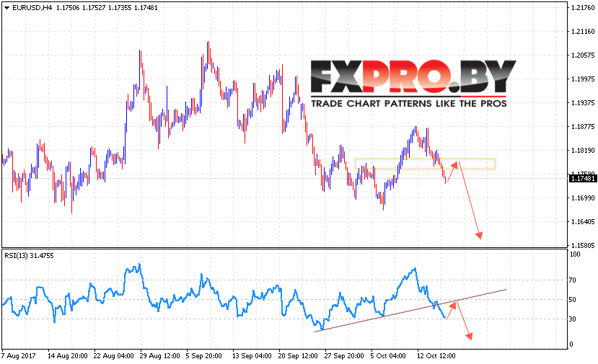The height and width of the screenshot is (364, 598).
Task: Click the 1.15805 price axis label
Action: pos(583,246)
